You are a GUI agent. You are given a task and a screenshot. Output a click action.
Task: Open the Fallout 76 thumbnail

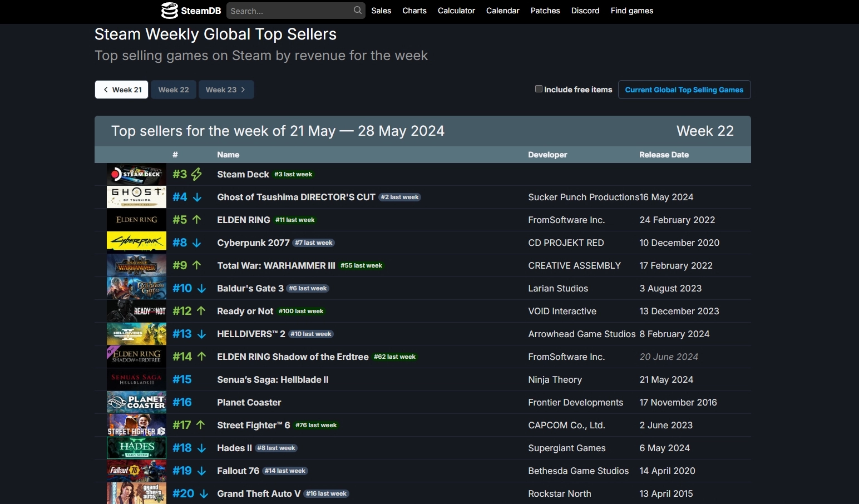coord(136,471)
